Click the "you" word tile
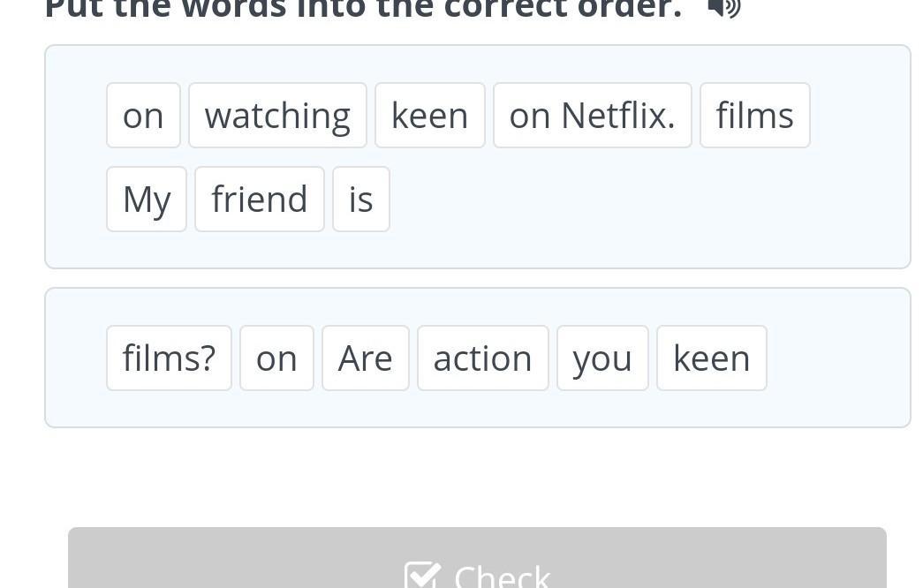Viewport: 923px width, 588px height. pos(602,358)
